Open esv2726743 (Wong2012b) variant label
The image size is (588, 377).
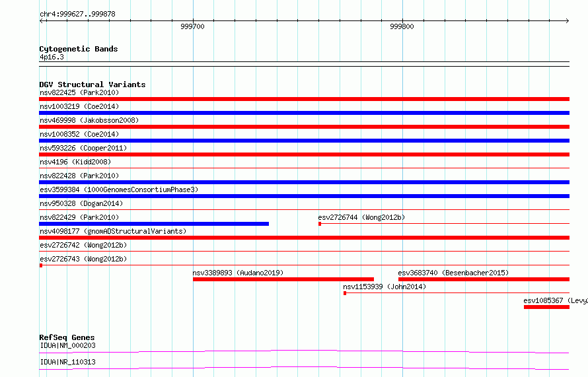(x=83, y=259)
